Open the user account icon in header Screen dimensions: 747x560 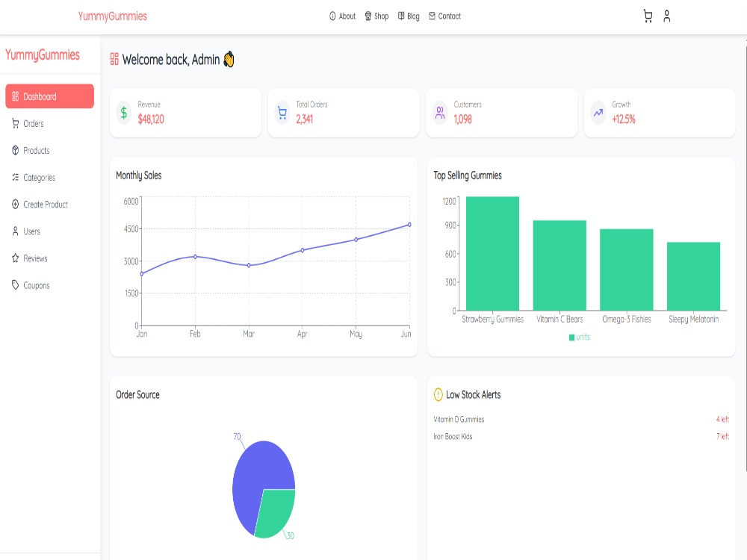[666, 16]
